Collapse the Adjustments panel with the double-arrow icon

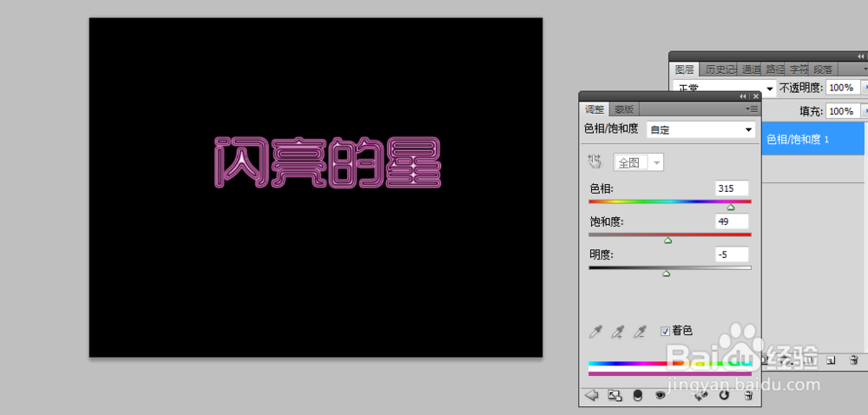pos(743,96)
